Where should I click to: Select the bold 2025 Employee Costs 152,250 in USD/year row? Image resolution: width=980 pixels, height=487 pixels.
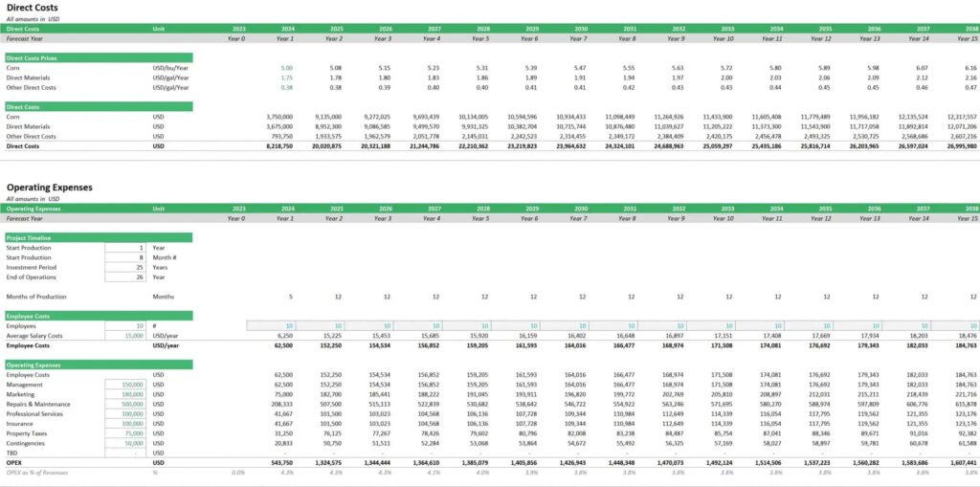click(x=330, y=345)
